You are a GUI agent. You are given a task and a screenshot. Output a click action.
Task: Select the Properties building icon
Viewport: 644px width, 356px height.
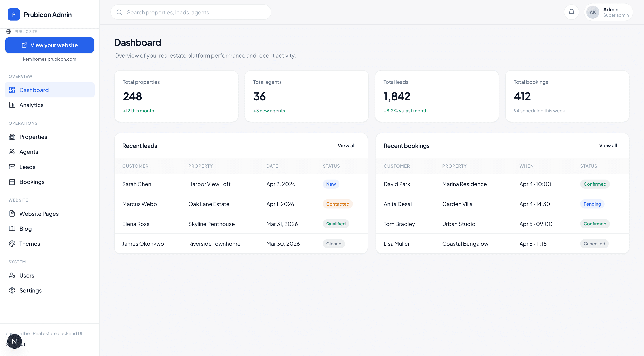click(12, 137)
